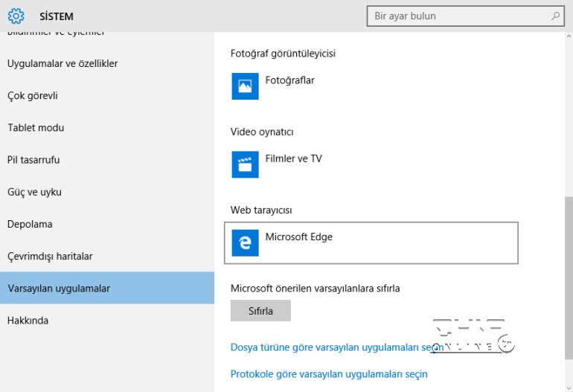Screen dimensions: 573x392
Task: Choose default photo viewer Fotoğraflar
Action: click(x=371, y=86)
